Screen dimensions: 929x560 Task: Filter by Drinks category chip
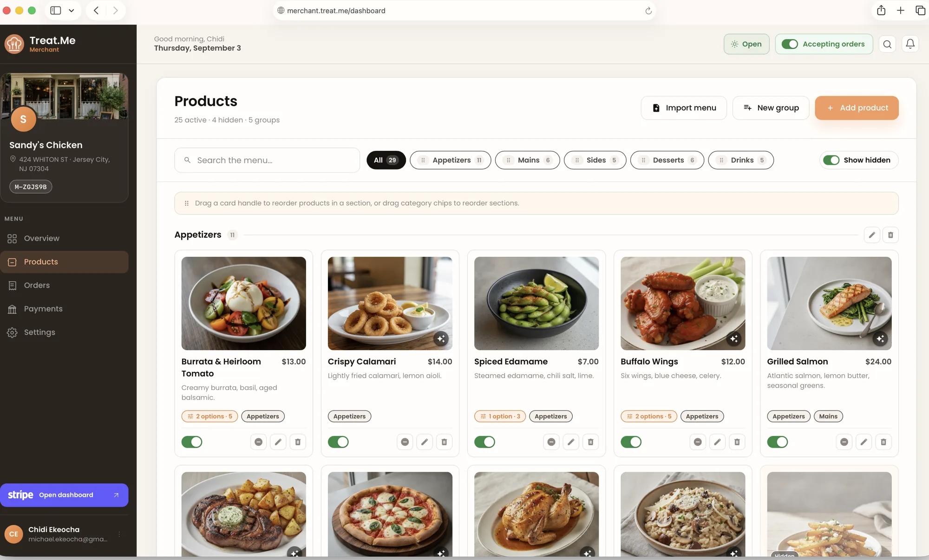coord(741,160)
